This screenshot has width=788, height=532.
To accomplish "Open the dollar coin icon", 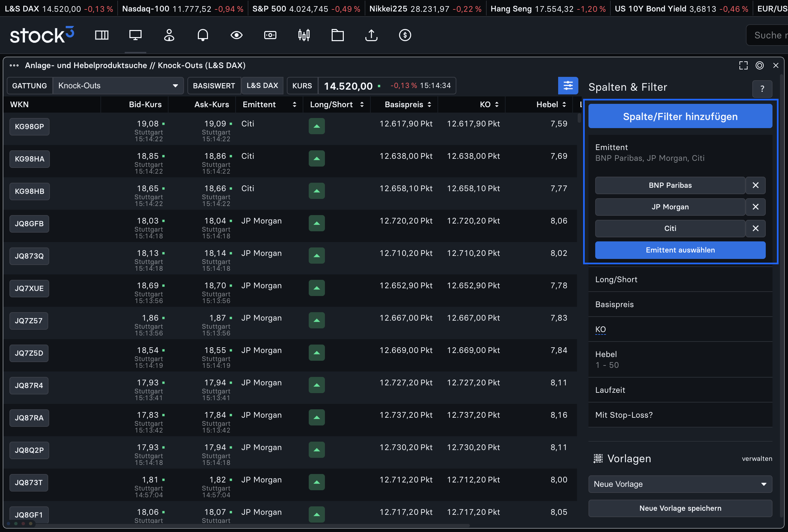I will pyautogui.click(x=405, y=35).
